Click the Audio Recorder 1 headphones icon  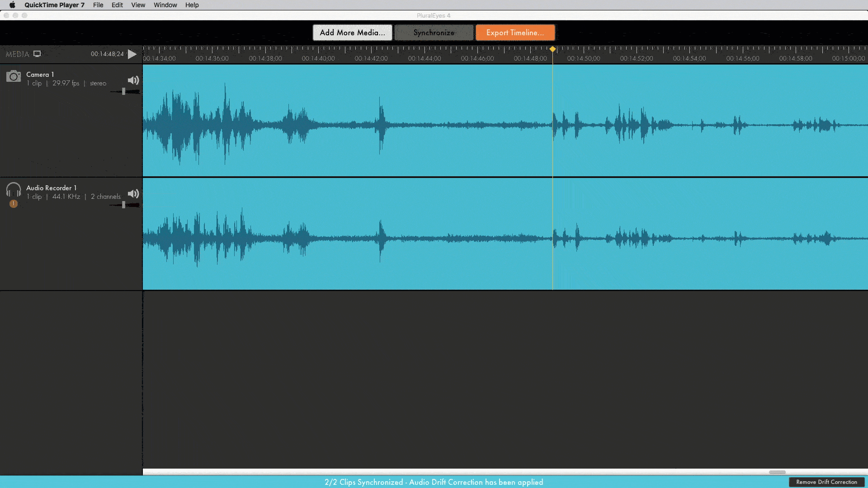[x=14, y=189]
